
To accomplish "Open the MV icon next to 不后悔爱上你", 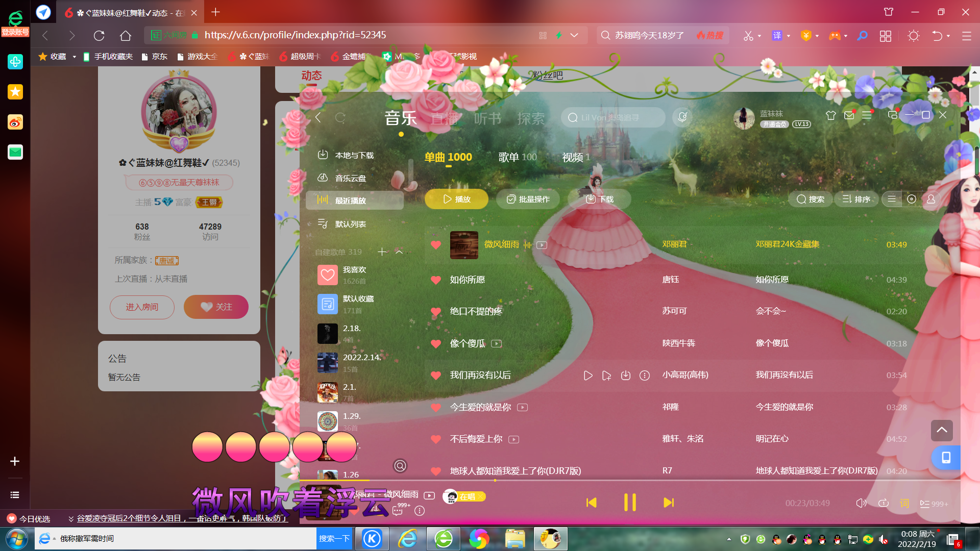I will pos(514,439).
